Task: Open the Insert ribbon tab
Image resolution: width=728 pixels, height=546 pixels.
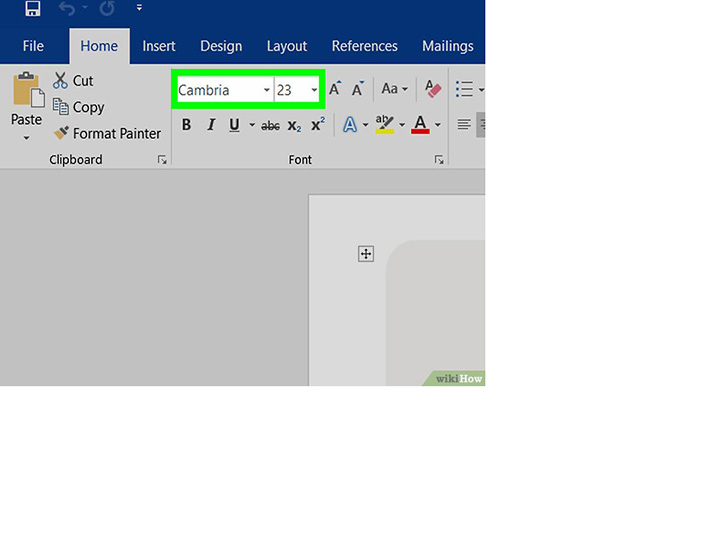Action: (x=159, y=46)
